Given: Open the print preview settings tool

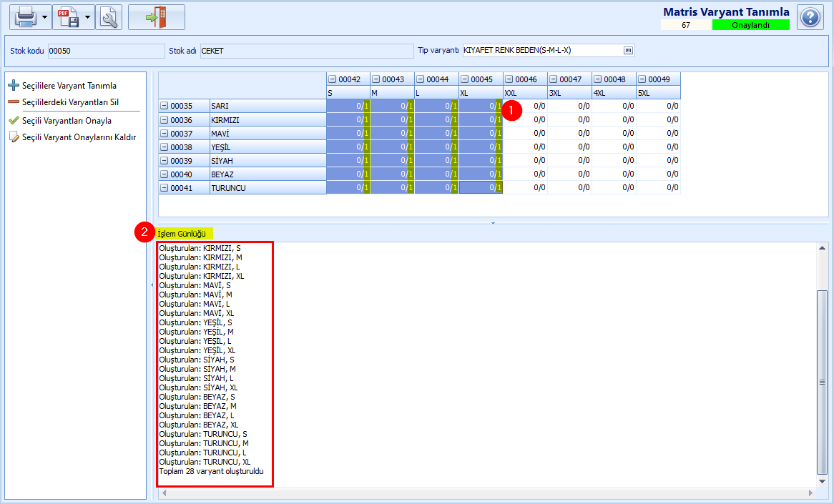Looking at the screenshot, I should click(x=109, y=17).
